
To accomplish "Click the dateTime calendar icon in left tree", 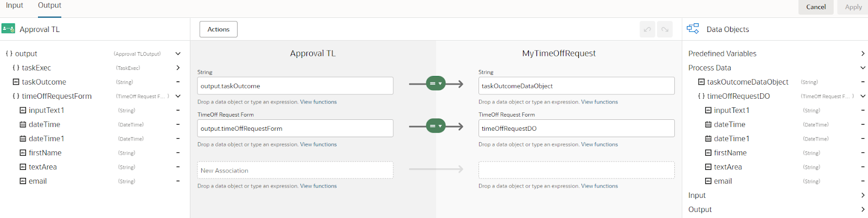I will pos(23,124).
